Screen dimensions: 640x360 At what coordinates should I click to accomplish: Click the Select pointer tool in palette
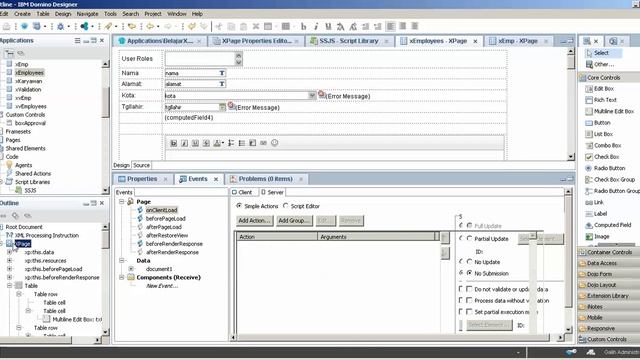point(601,53)
